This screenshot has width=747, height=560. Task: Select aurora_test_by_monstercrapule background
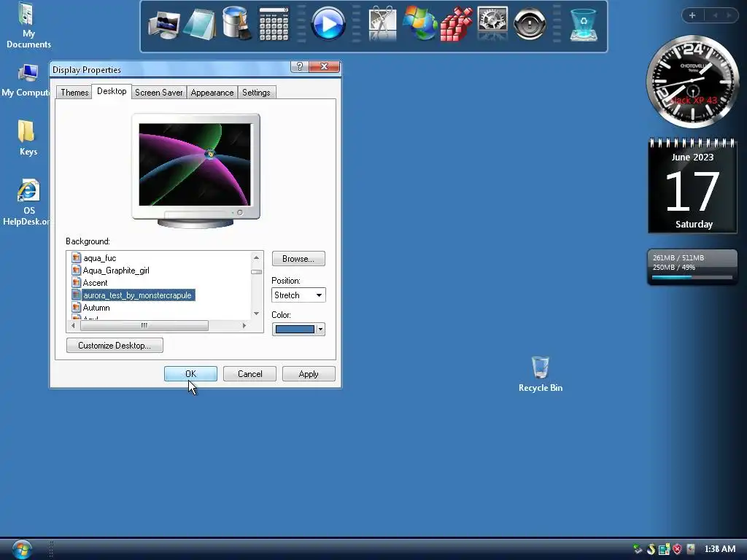pyautogui.click(x=138, y=295)
